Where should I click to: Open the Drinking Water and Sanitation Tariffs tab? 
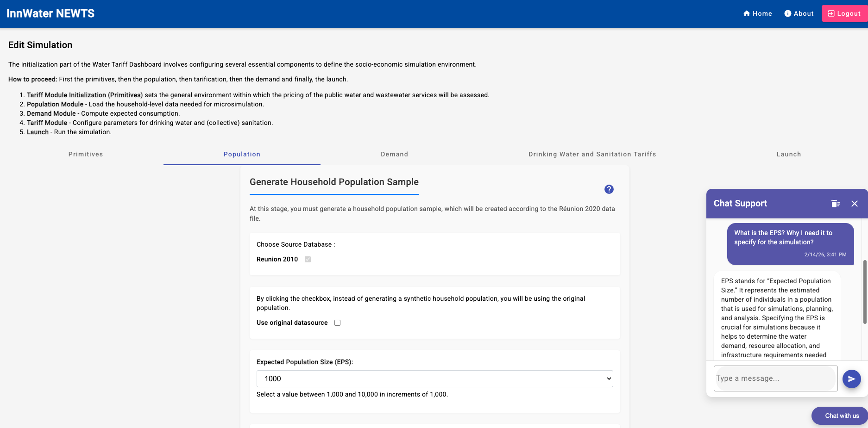point(592,154)
